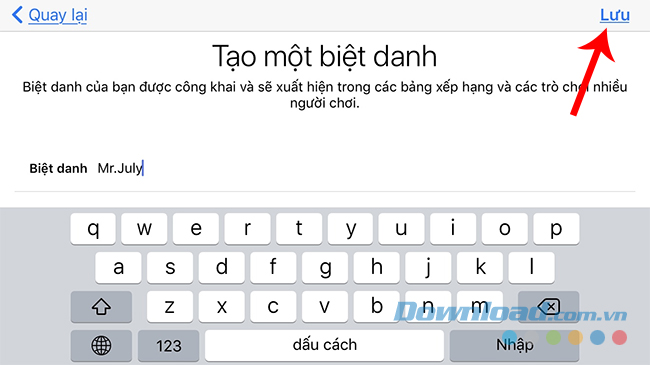
Task: Click the 'Biệt danh' field label
Action: (58, 168)
